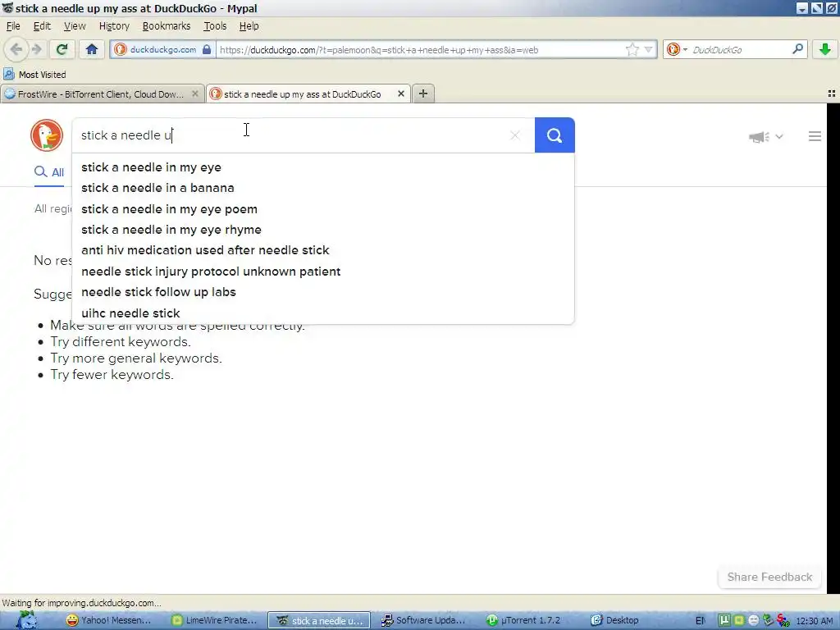Open the Start menu button
This screenshot has height=630, width=840.
(25, 620)
